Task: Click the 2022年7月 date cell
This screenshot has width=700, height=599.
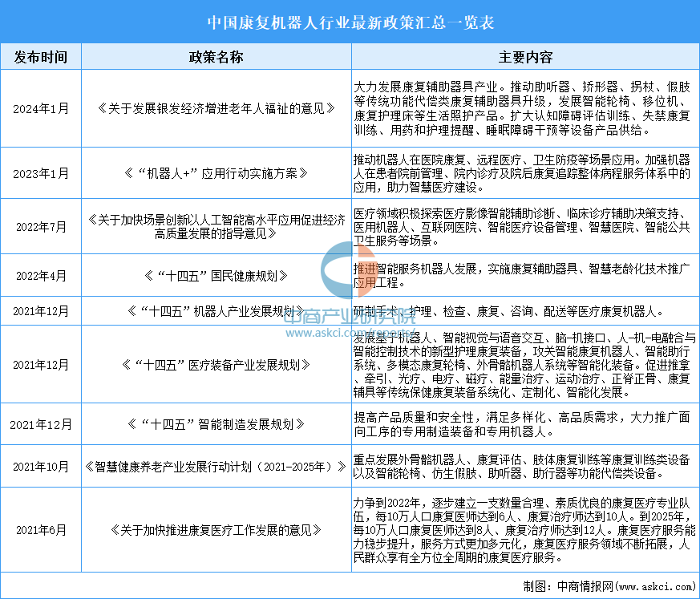Action: pos(41,226)
